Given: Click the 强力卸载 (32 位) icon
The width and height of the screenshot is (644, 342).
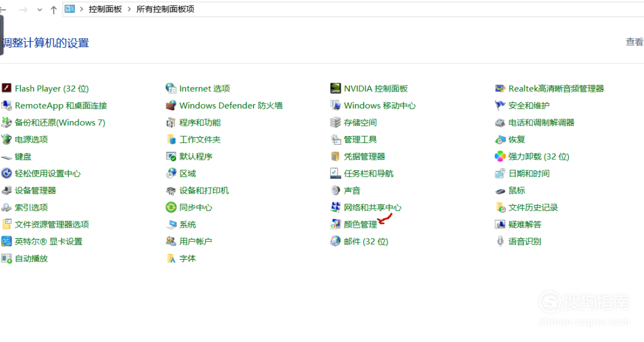Looking at the screenshot, I should [500, 156].
